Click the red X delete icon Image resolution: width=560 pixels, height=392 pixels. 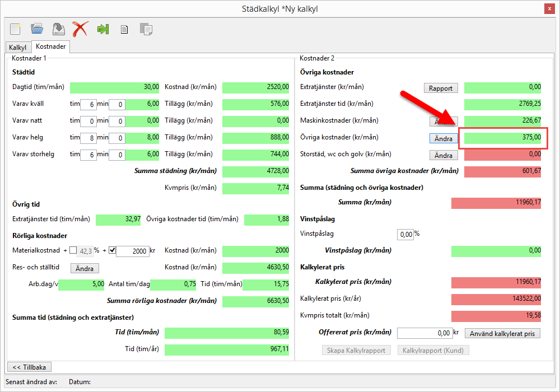(x=80, y=29)
